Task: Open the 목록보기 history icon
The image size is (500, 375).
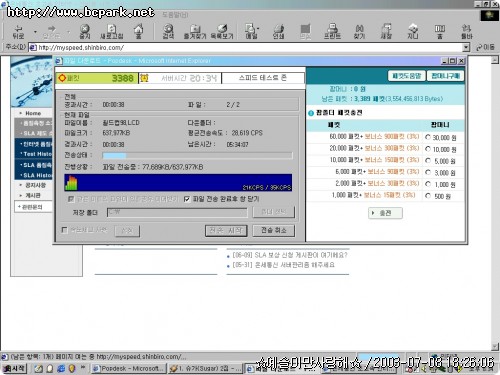Action: pyautogui.click(x=222, y=32)
